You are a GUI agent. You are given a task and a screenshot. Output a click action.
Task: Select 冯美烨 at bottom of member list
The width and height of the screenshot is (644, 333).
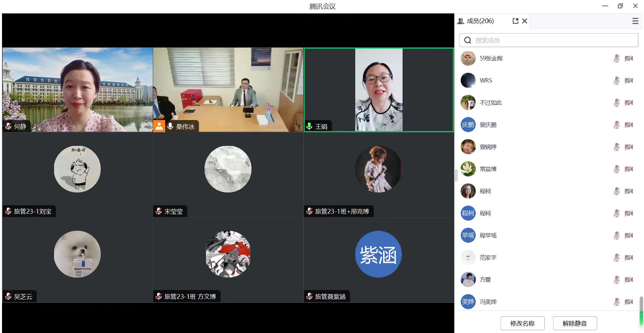tap(488, 302)
